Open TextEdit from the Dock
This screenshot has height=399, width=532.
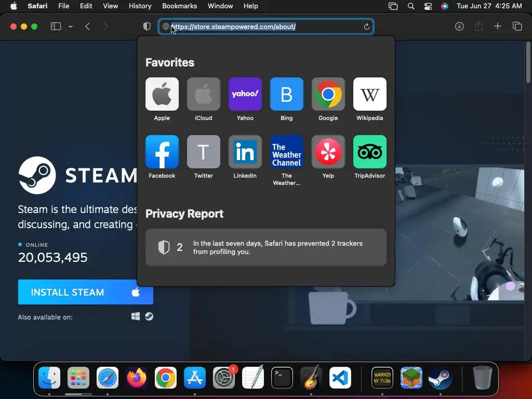pyautogui.click(x=253, y=377)
